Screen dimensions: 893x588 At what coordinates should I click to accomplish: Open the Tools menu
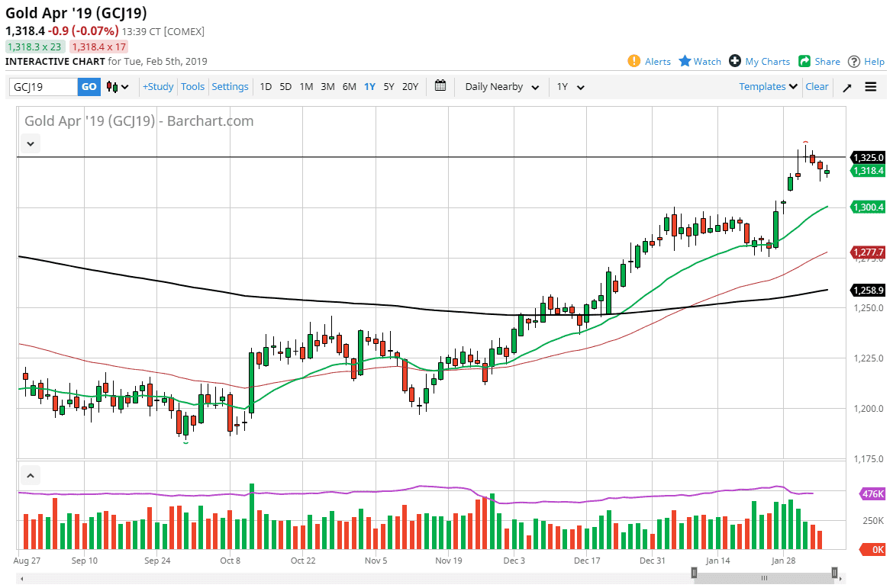tap(192, 87)
